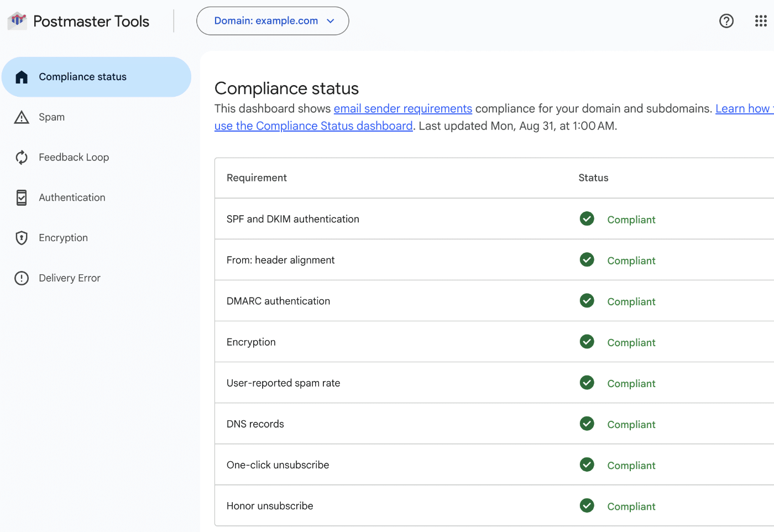This screenshot has height=532, width=774.
Task: Click the Requirement column header
Action: [x=257, y=178]
